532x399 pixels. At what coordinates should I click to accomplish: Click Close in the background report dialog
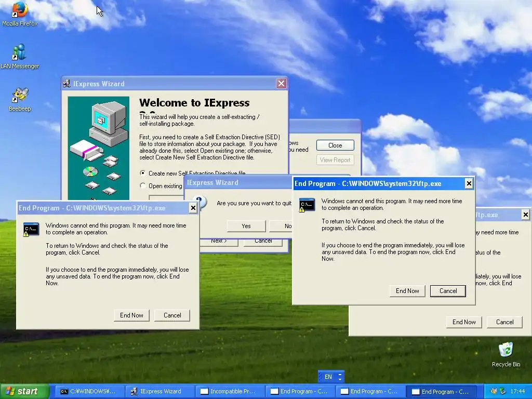pos(335,145)
